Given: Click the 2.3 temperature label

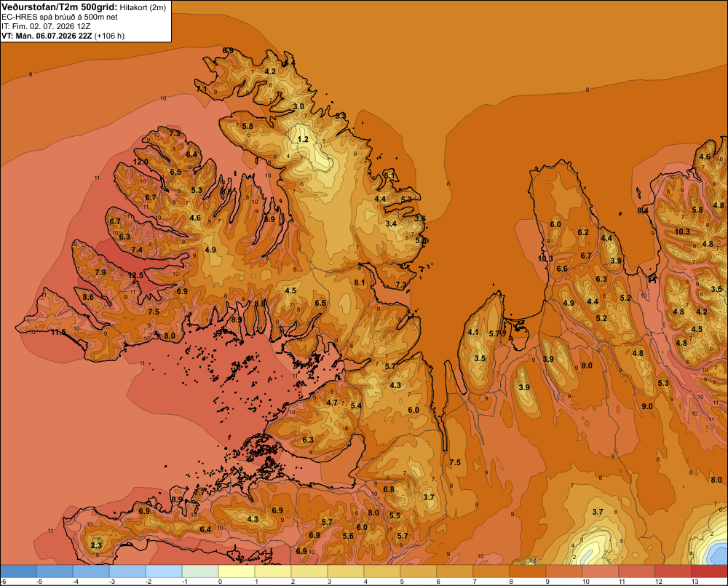Looking at the screenshot, I should (x=96, y=545).
